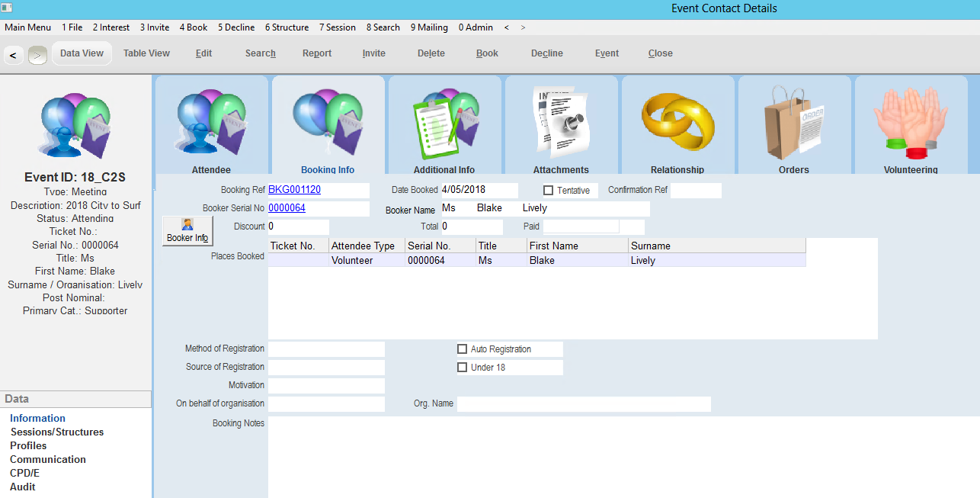
Task: Open the Source of Registration field
Action: pyautogui.click(x=326, y=368)
